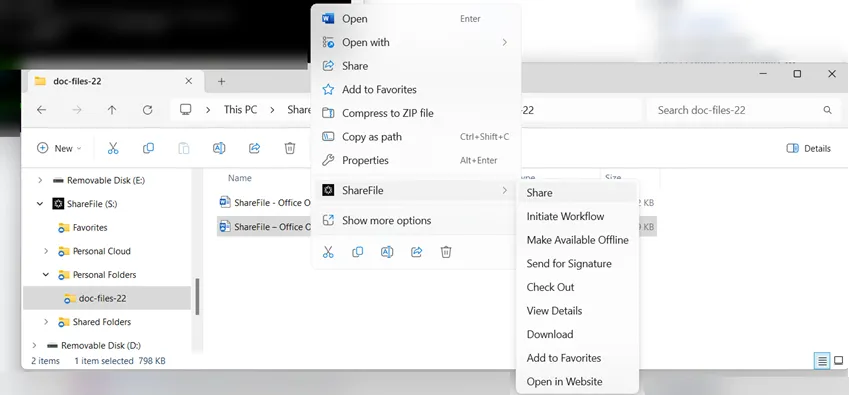Screen dimensions: 849x395
Task: Switch to details list view icon
Action: [x=822, y=361]
